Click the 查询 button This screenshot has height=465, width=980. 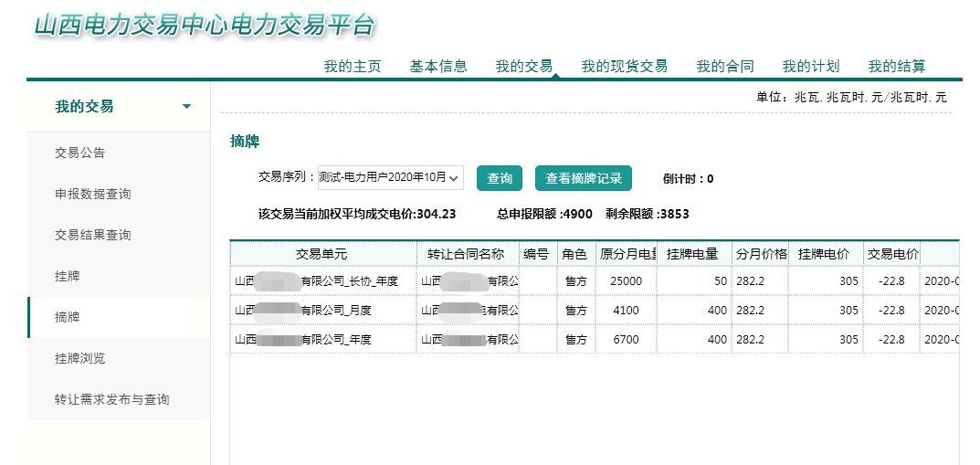pyautogui.click(x=500, y=178)
